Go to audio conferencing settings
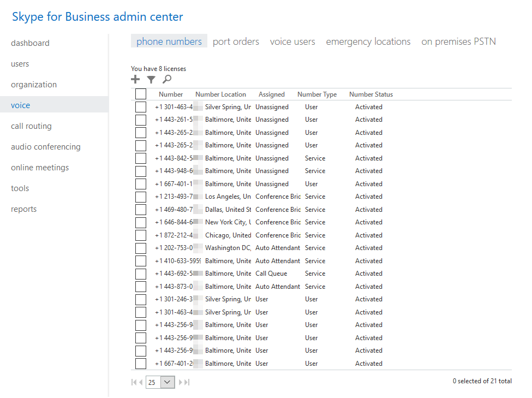The height and width of the screenshot is (398, 532). coord(45,146)
